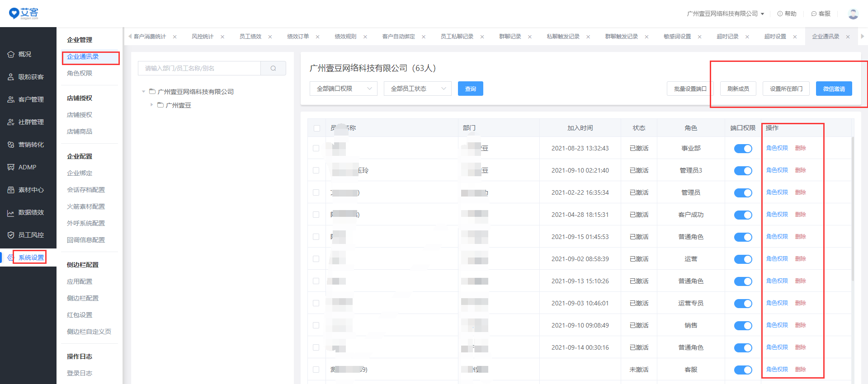Image resolution: width=868 pixels, height=384 pixels.
Task: Open 角色权限 in the submenu
Action: 80,73
